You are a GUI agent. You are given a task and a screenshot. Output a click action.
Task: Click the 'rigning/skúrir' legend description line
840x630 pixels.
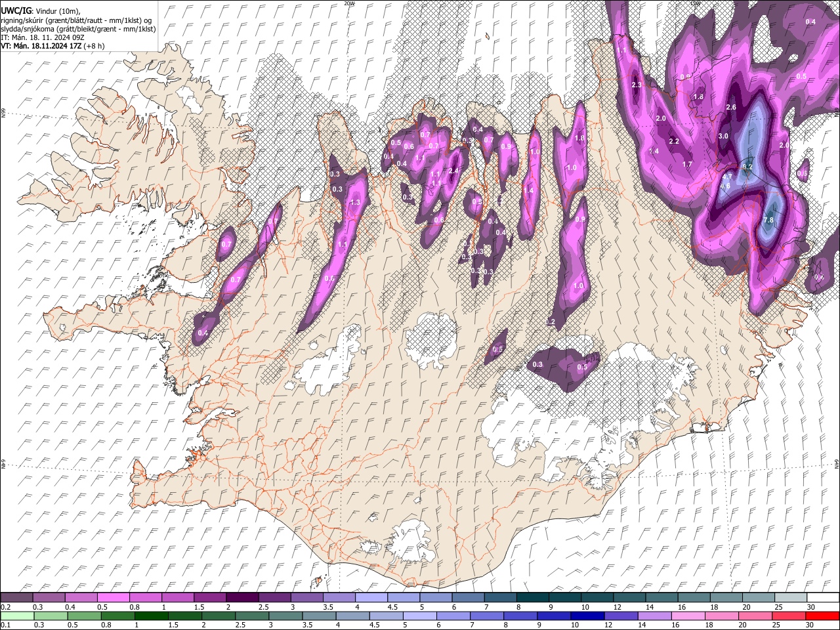pyautogui.click(x=76, y=20)
